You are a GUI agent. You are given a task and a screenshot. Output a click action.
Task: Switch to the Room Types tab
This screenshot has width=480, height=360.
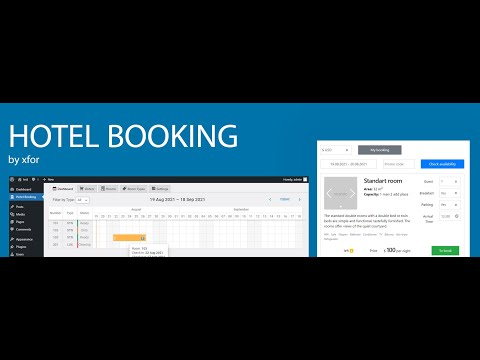coord(134,189)
